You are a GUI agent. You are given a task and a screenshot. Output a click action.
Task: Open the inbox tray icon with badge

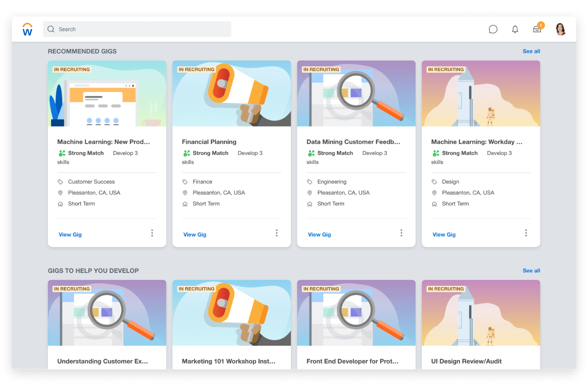[538, 28]
